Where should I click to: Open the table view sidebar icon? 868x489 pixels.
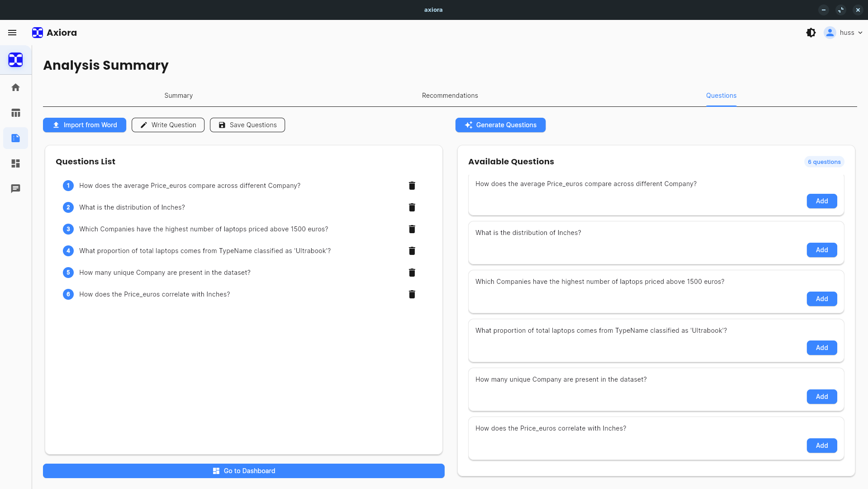click(x=15, y=113)
